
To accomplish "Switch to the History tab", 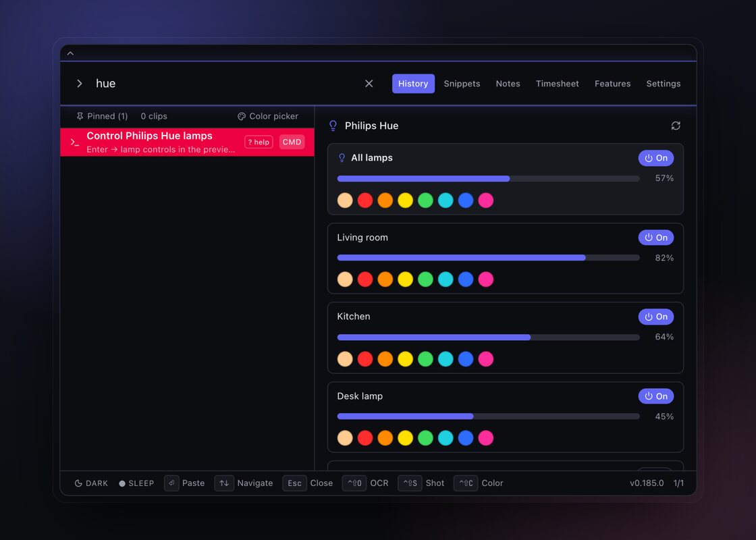I will (x=413, y=84).
